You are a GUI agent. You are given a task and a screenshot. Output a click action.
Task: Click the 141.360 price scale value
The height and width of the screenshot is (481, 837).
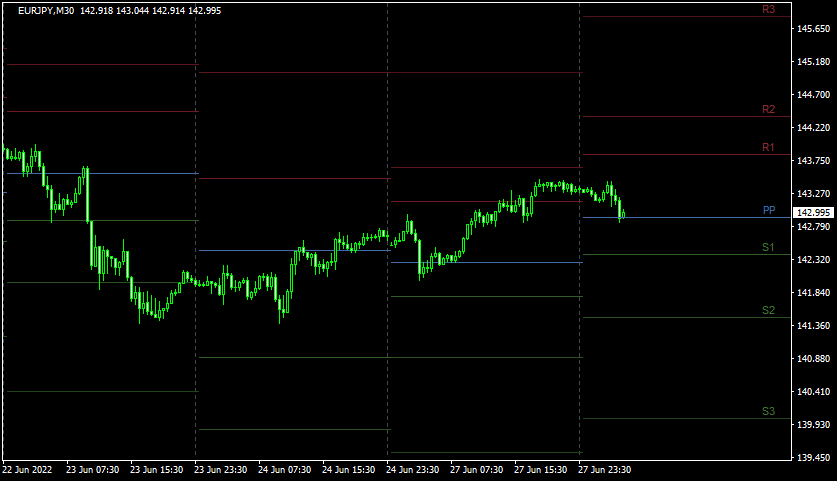tap(814, 326)
